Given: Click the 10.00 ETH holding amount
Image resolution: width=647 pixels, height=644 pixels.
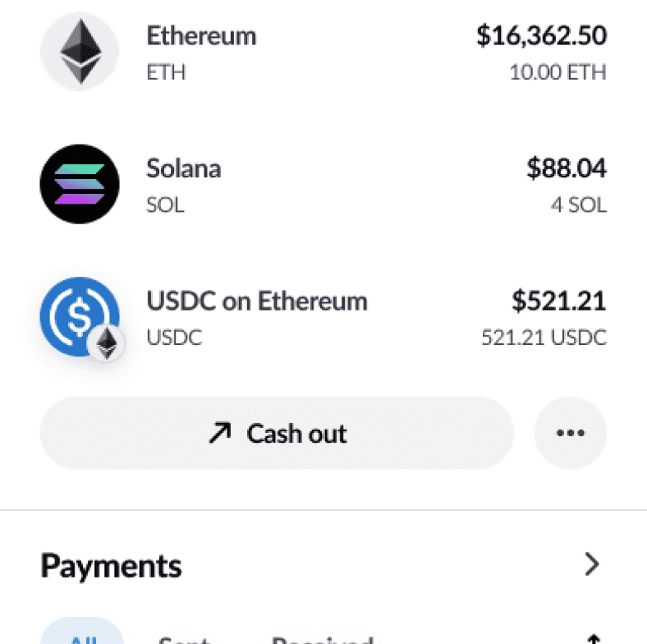Looking at the screenshot, I should (558, 72).
